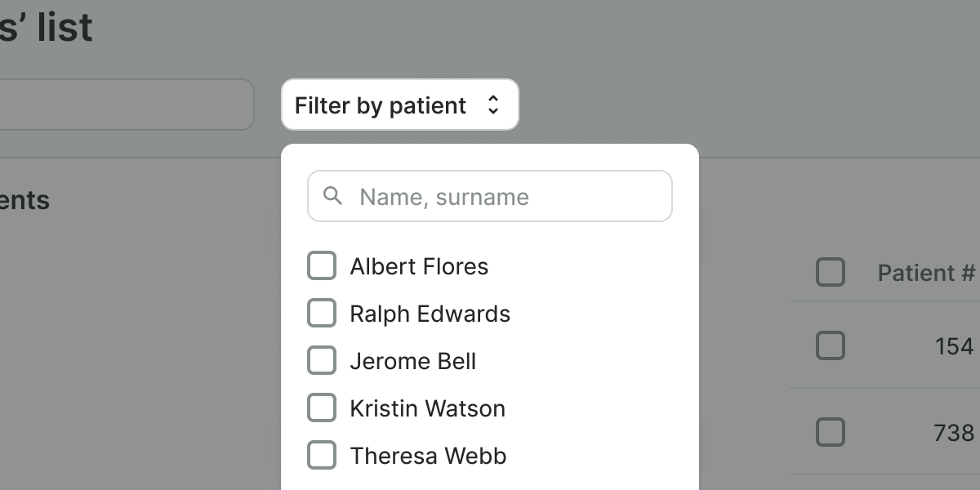Check the row checkbox for patient 738
This screenshot has width=980, height=490.
pyautogui.click(x=831, y=432)
